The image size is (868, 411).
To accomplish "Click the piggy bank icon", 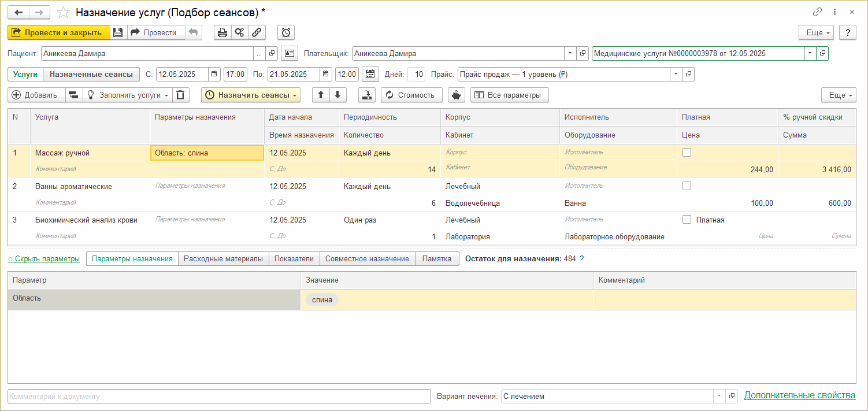I will [x=457, y=95].
